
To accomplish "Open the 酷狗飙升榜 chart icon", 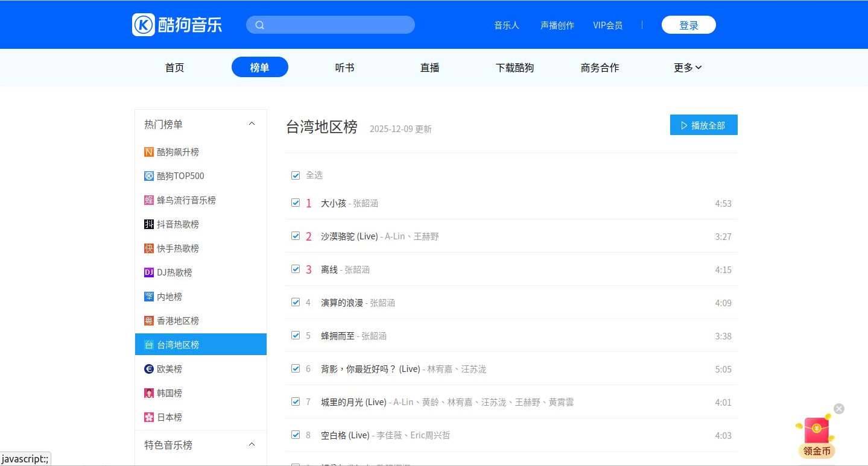I will pos(149,152).
